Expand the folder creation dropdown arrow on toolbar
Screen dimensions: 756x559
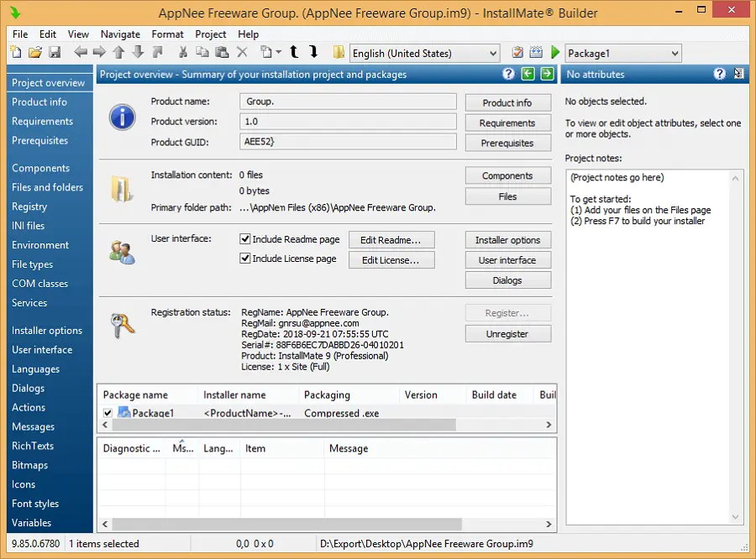(x=277, y=52)
